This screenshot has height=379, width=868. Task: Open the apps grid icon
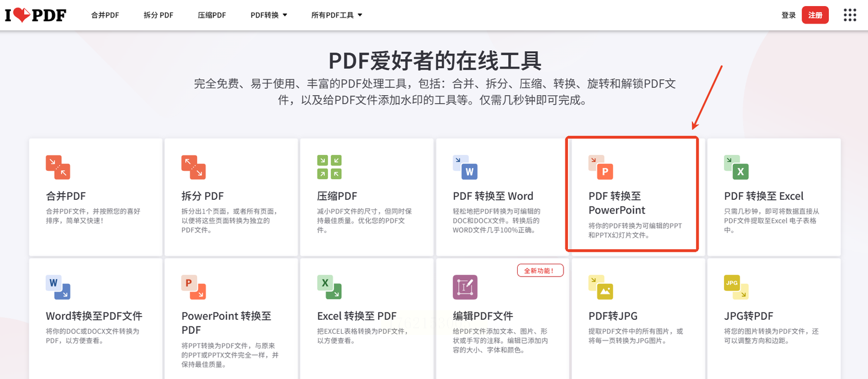[x=850, y=15]
